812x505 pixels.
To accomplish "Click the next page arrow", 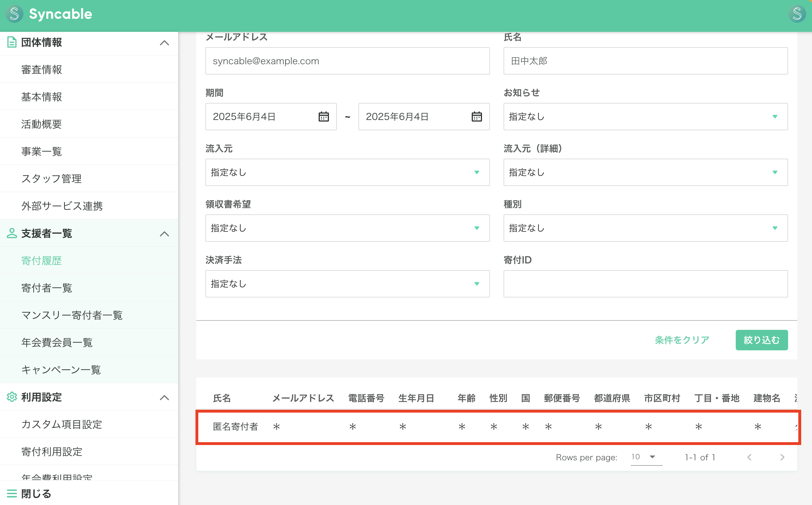I will pos(782,457).
